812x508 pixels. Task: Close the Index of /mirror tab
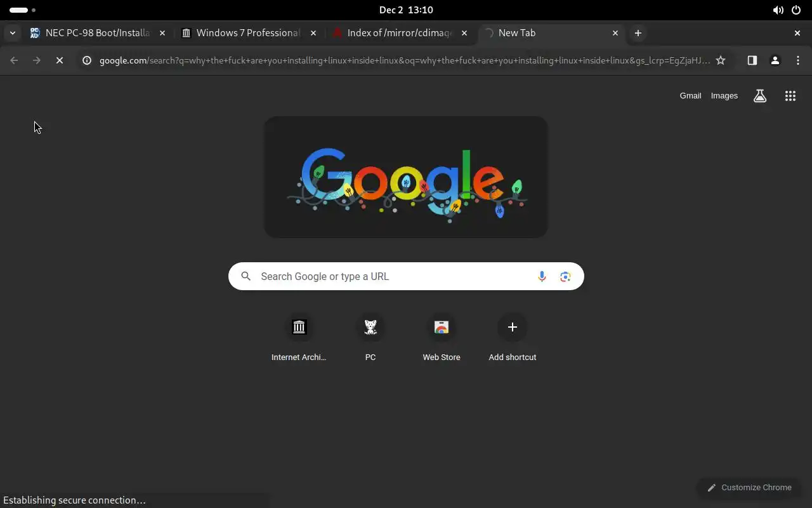(464, 33)
